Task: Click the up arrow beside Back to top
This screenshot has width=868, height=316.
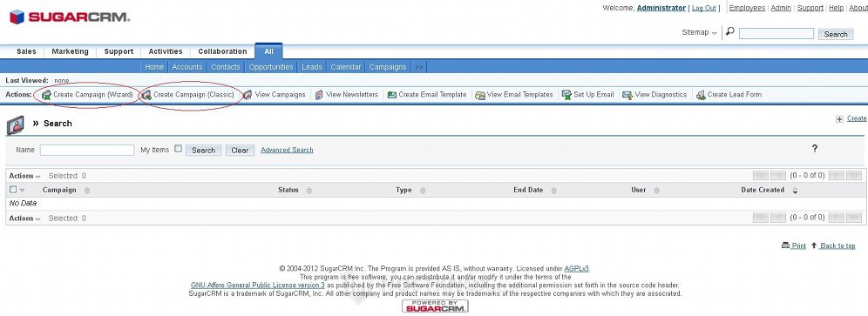Action: (814, 245)
